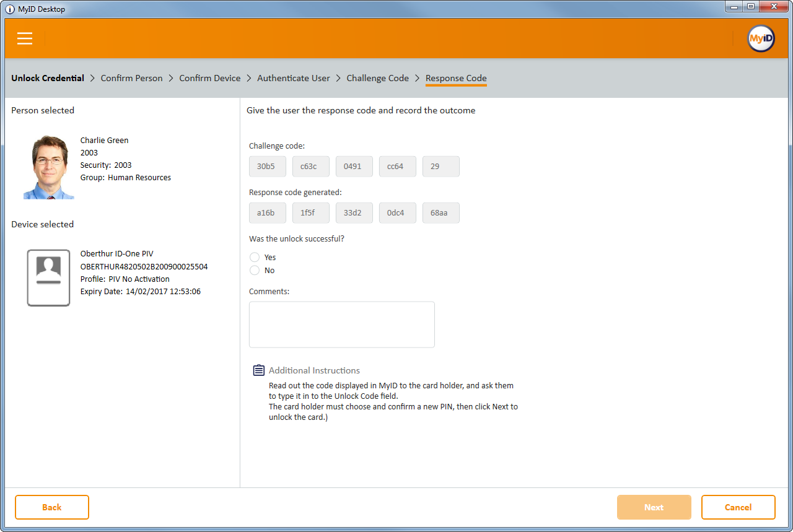This screenshot has height=532, width=793.
Task: Click response code field 1f5f
Action: 311,213
